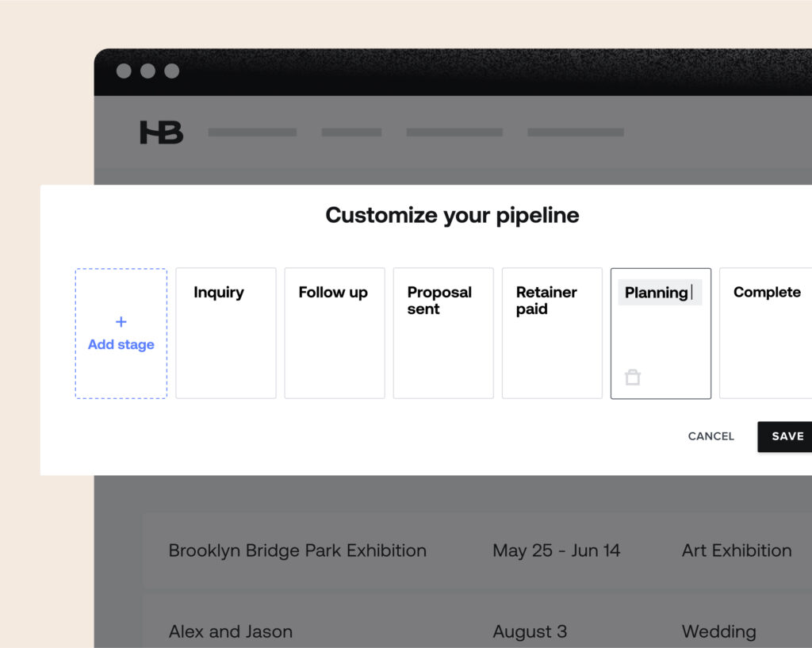Click the plus icon to add a stage

tap(121, 322)
